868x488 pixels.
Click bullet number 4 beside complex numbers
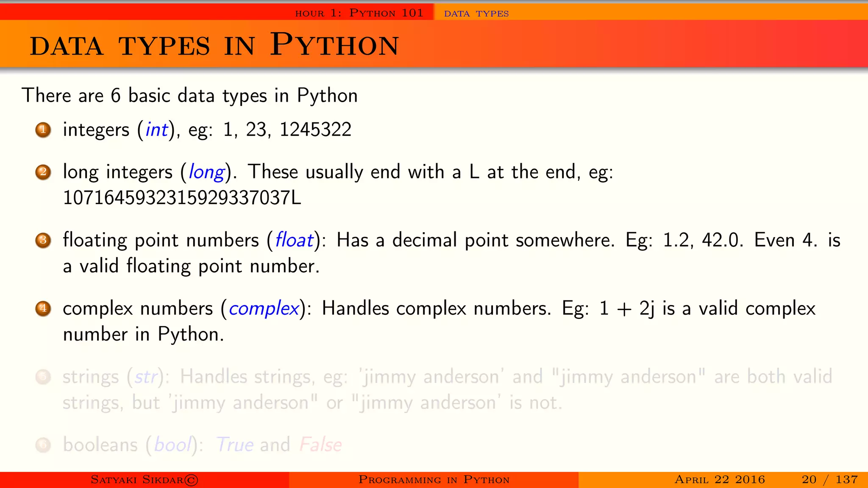tap(43, 308)
